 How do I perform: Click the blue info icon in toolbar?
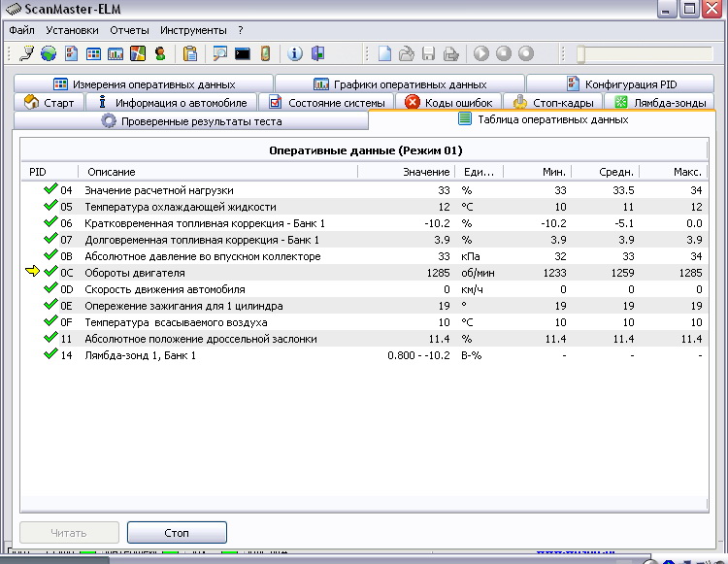pyautogui.click(x=295, y=53)
